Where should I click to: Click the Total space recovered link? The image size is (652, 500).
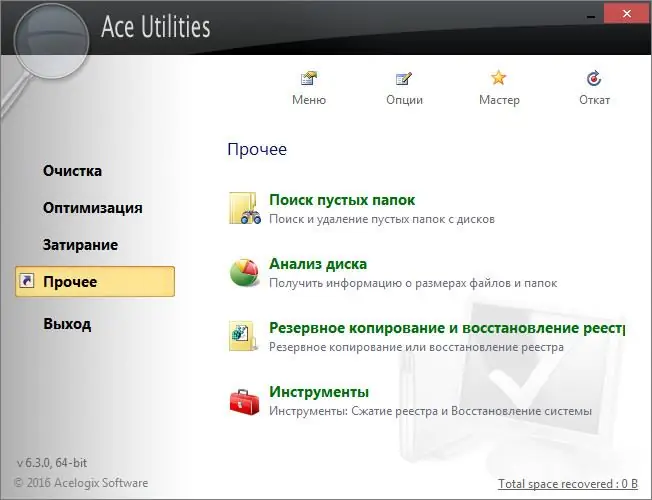pyautogui.click(x=568, y=484)
